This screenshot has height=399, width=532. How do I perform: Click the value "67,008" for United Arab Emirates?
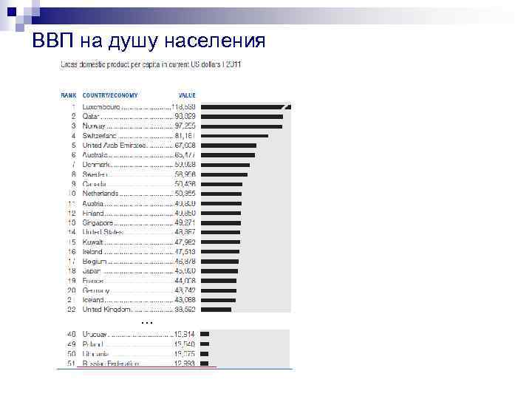pyautogui.click(x=185, y=146)
